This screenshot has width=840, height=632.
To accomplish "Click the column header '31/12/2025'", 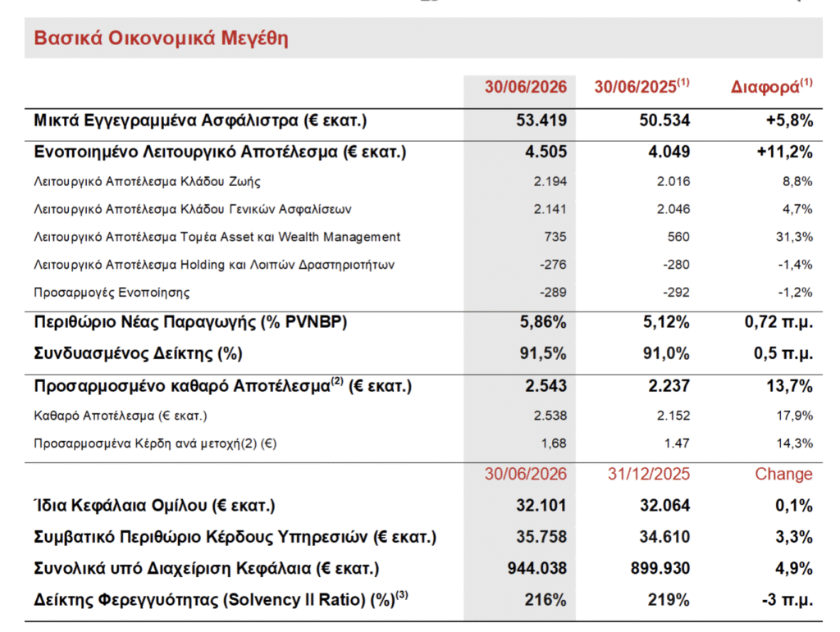I will [x=648, y=474].
